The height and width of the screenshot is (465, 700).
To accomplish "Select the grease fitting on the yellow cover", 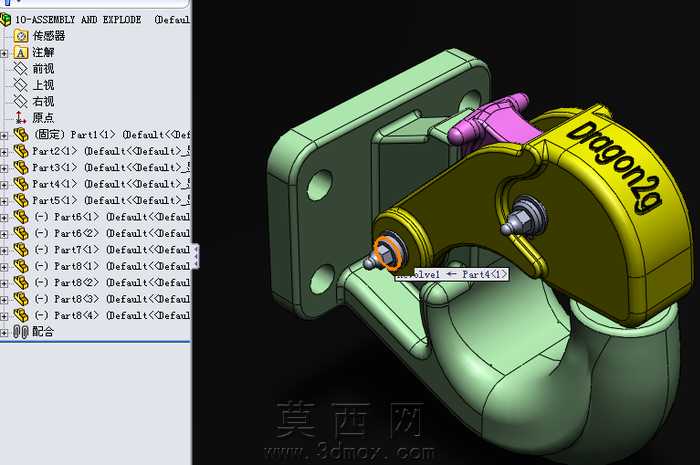I will tap(521, 216).
